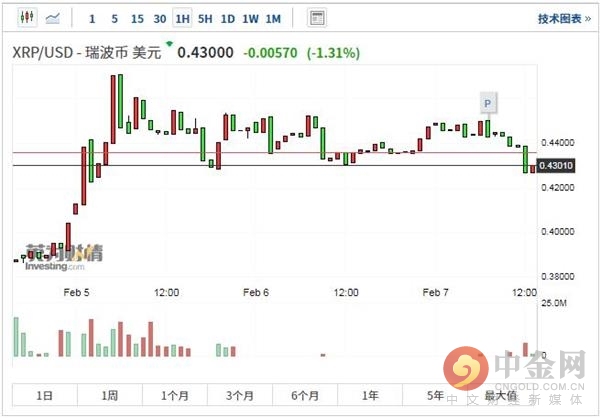Click the -1.31% change value

pos(333,53)
